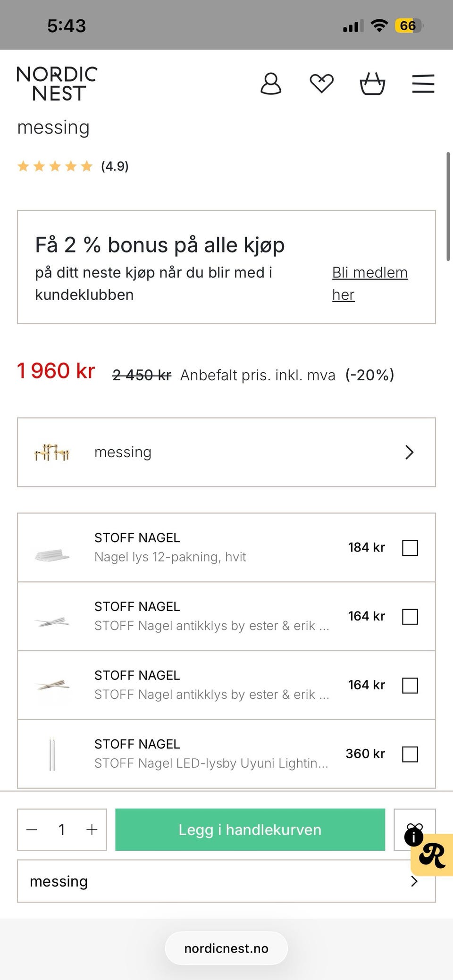Click the Nordic Nest logo
453x980 pixels.
(x=57, y=84)
